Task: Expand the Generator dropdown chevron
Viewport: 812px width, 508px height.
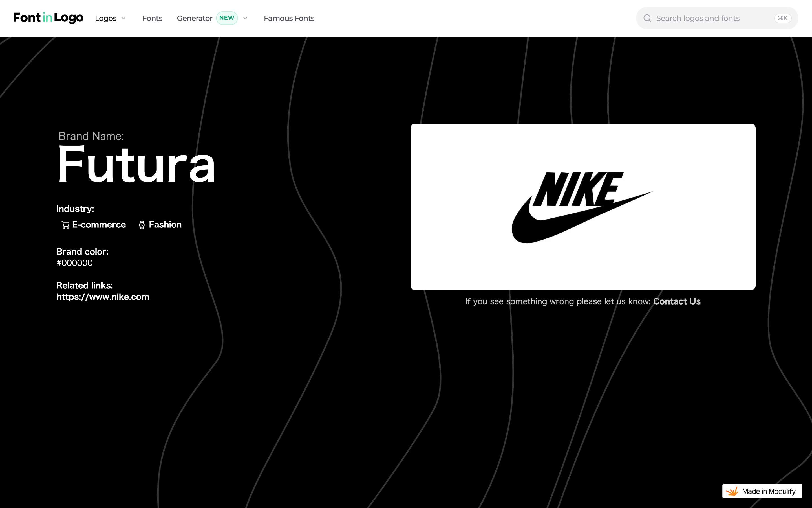Action: (245, 18)
